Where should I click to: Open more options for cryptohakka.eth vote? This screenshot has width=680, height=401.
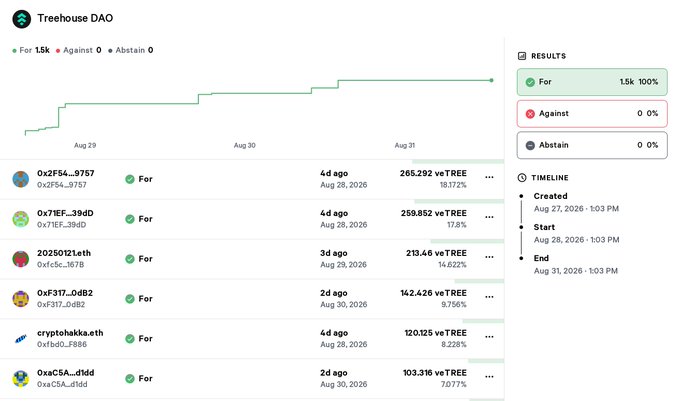coord(489,337)
